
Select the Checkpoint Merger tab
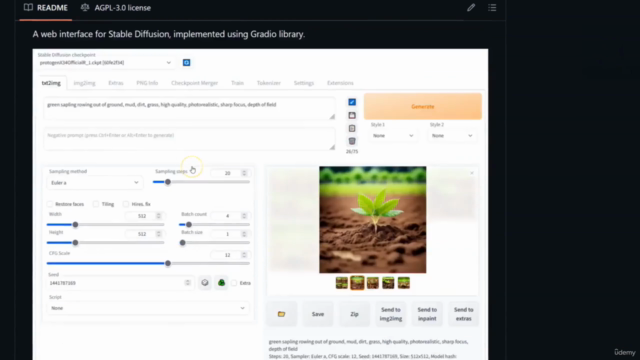pos(195,83)
